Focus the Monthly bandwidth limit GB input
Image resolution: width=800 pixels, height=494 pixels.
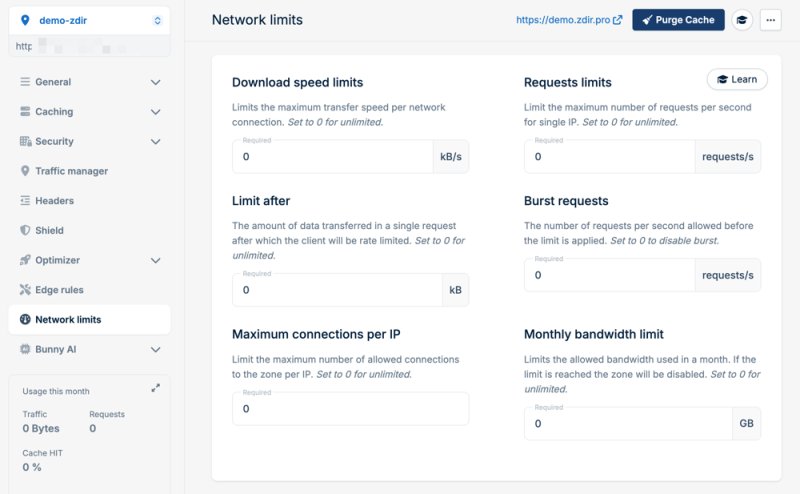(629, 424)
